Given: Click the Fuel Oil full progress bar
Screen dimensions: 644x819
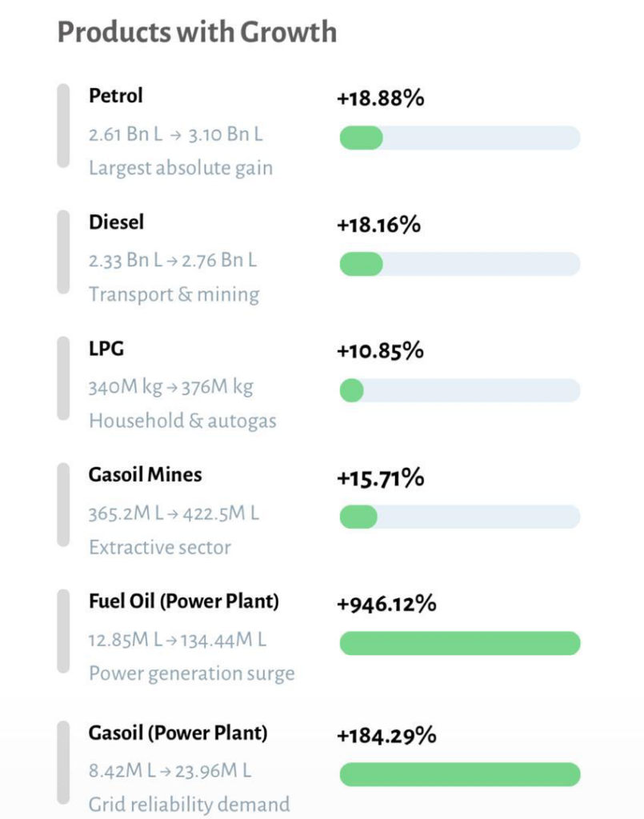Looking at the screenshot, I should [459, 643].
